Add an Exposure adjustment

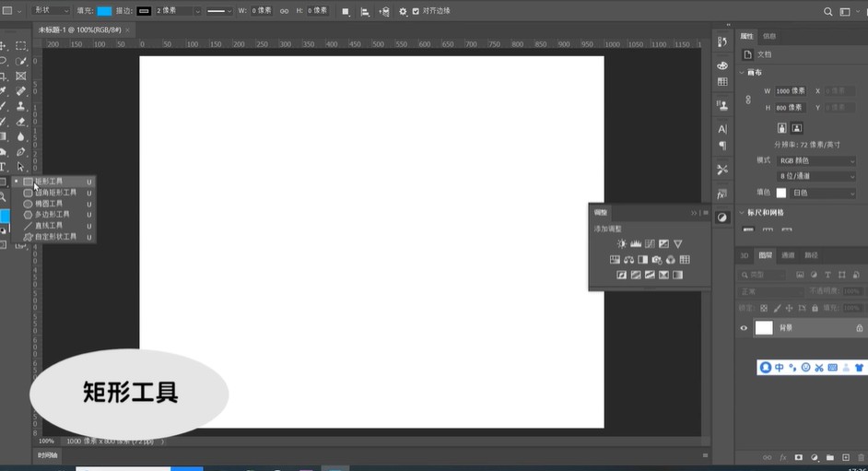click(663, 244)
